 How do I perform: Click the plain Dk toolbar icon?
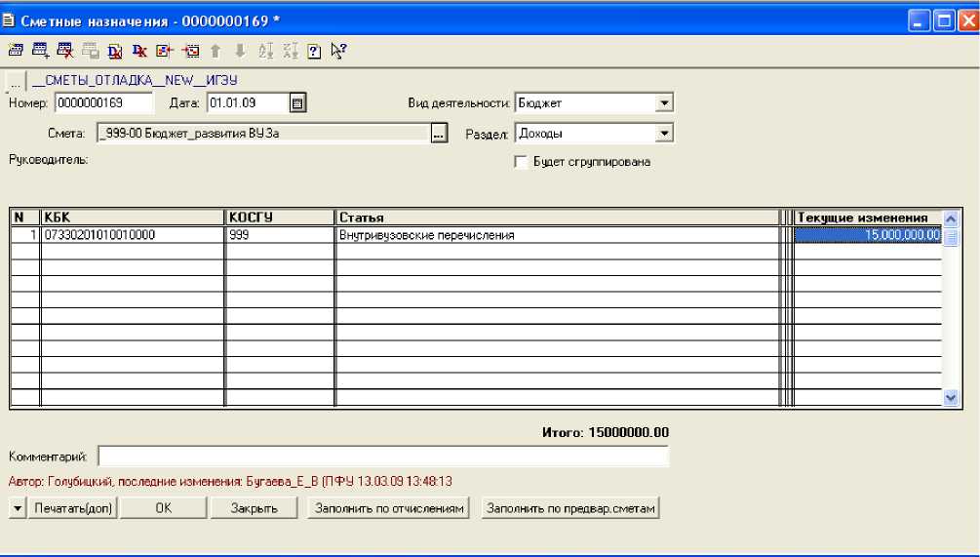(x=139, y=52)
